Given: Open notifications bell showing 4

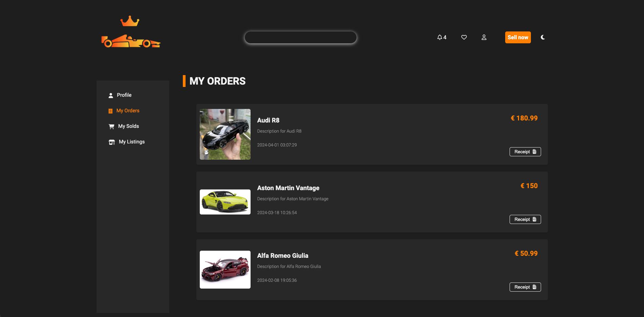Looking at the screenshot, I should (442, 37).
